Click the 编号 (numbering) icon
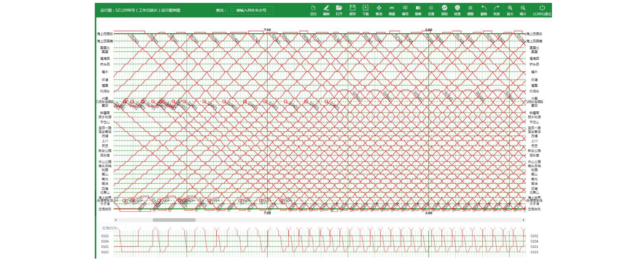The height and width of the screenshot is (260, 644). pyautogui.click(x=405, y=10)
